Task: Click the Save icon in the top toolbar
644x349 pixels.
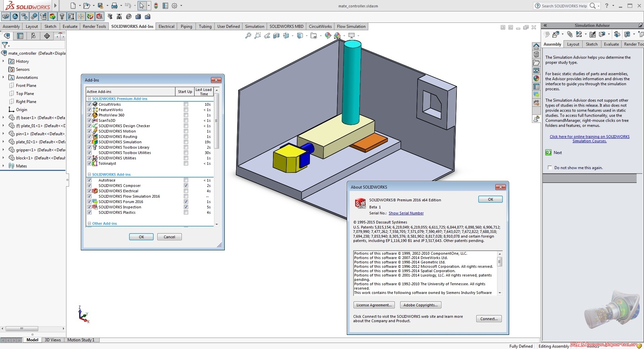Action: point(100,6)
